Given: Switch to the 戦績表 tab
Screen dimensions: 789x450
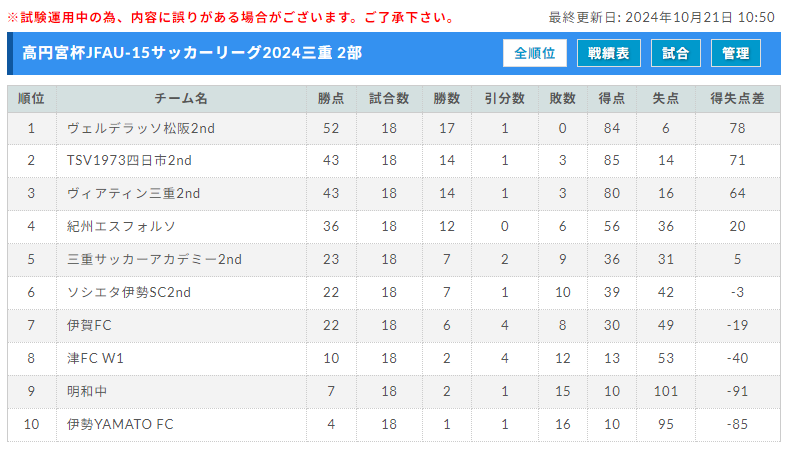Looking at the screenshot, I should 608,53.
